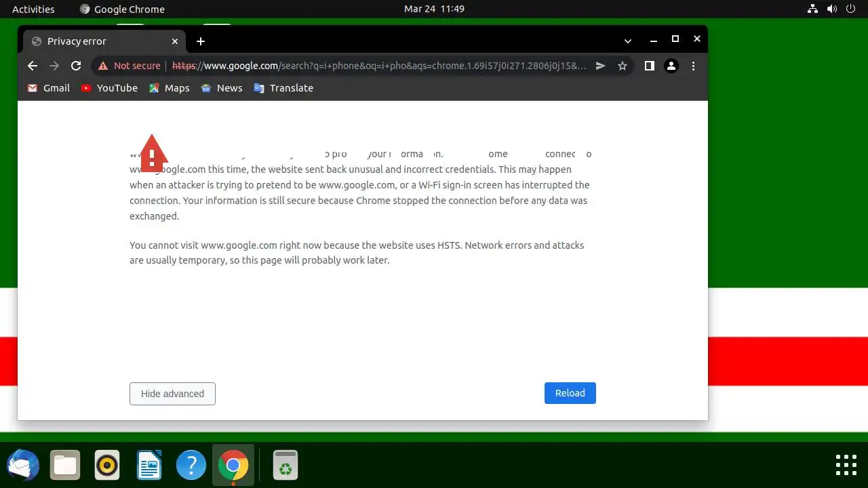Click the red warning triangle on error page

click(x=152, y=152)
